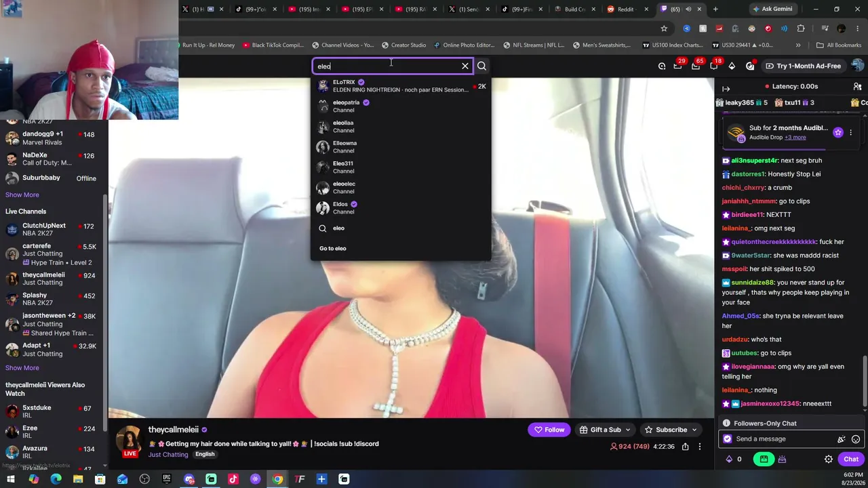
Task: Click the magnifier search button beside search box
Action: [x=481, y=66]
